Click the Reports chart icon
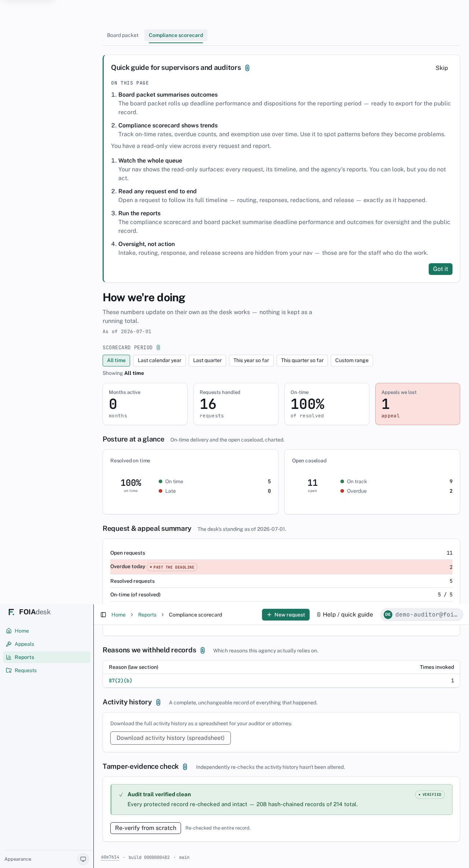469x868 pixels. 9,657
